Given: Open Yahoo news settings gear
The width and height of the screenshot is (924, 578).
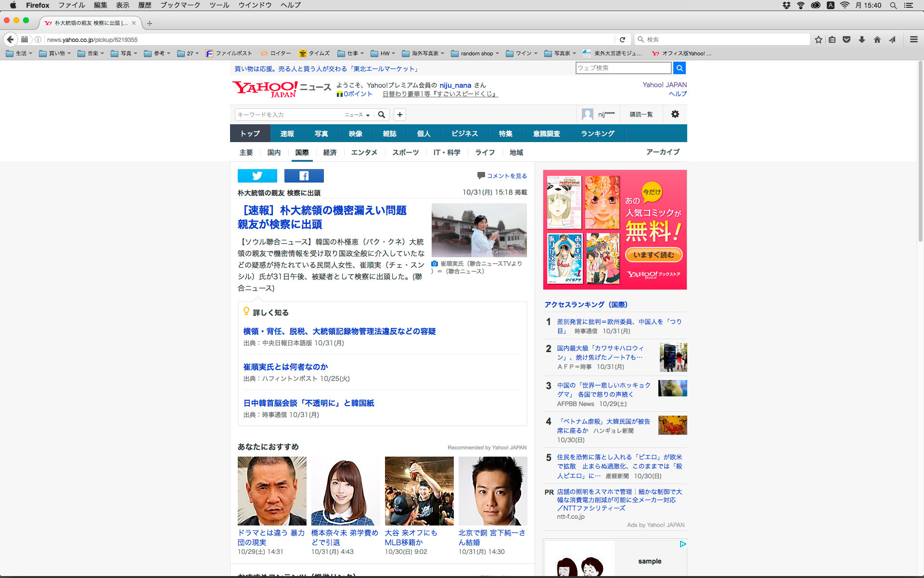Looking at the screenshot, I should tap(675, 114).
